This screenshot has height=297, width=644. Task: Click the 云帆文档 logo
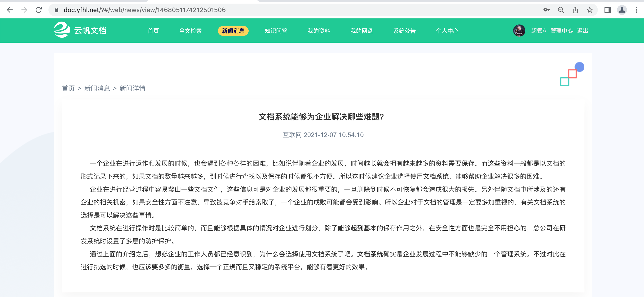[x=80, y=30]
